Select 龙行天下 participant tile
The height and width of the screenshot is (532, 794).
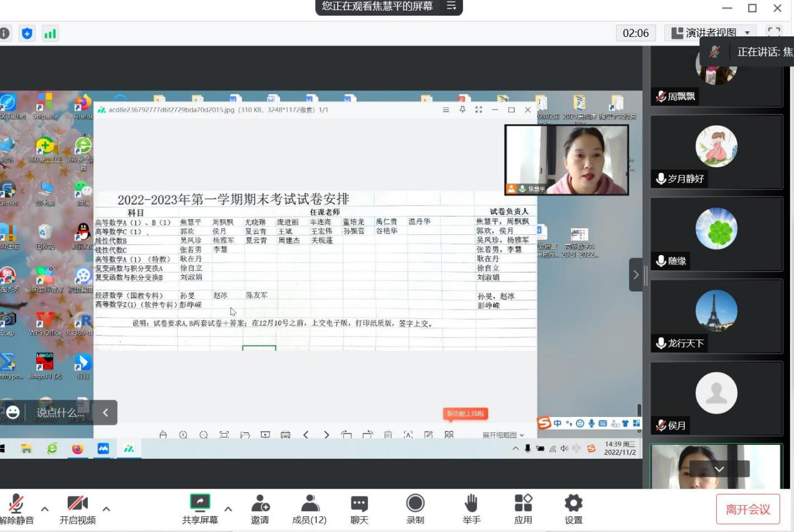click(716, 316)
